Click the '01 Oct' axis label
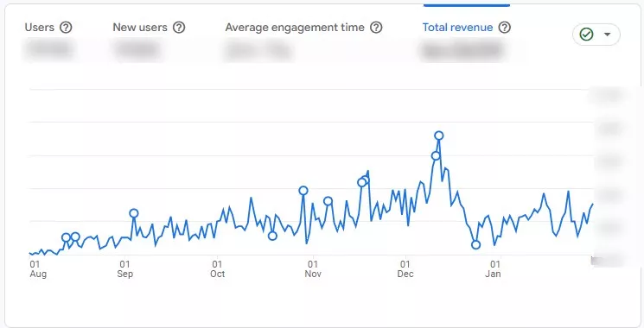Viewport: 644px width, 328px height. click(x=217, y=269)
